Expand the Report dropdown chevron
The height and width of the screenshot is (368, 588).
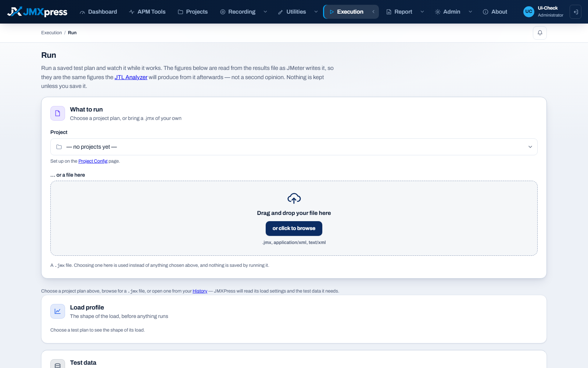(x=422, y=12)
